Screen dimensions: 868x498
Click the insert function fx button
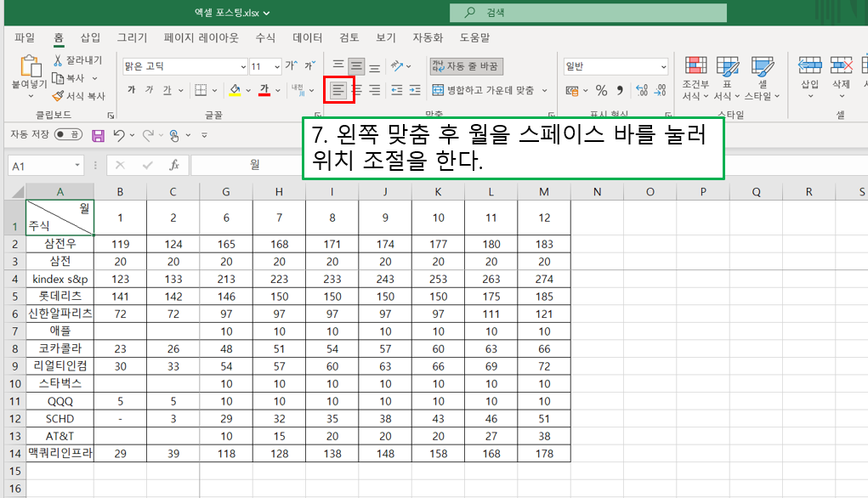(x=173, y=165)
